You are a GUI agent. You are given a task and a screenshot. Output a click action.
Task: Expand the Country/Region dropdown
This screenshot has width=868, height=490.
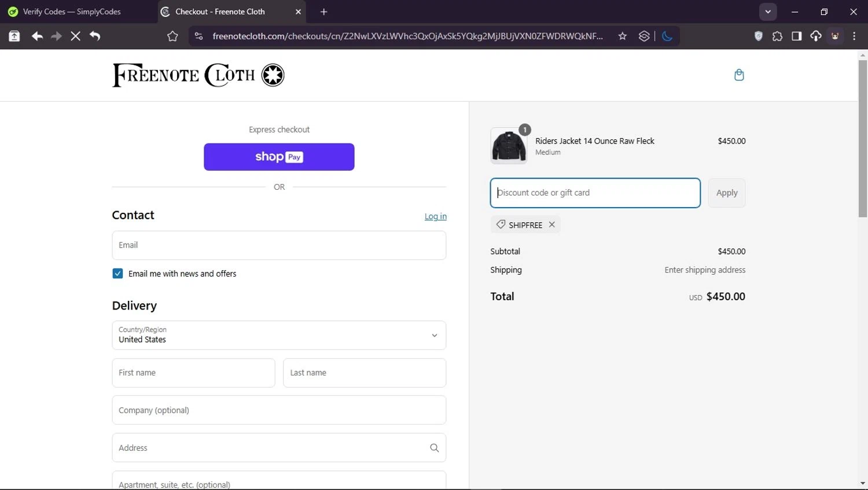coord(279,336)
